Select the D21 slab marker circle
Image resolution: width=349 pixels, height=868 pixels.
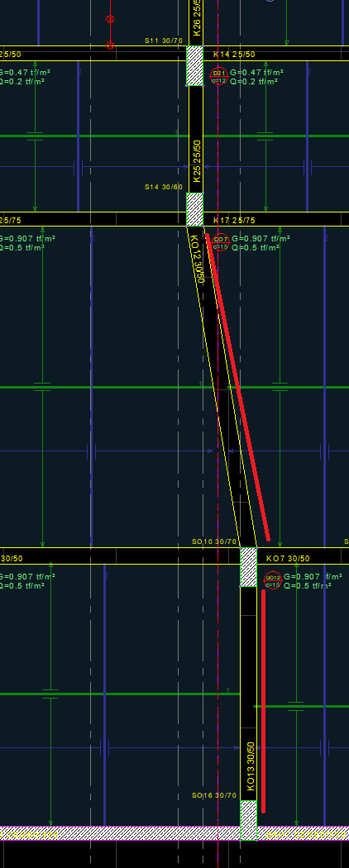tap(219, 76)
